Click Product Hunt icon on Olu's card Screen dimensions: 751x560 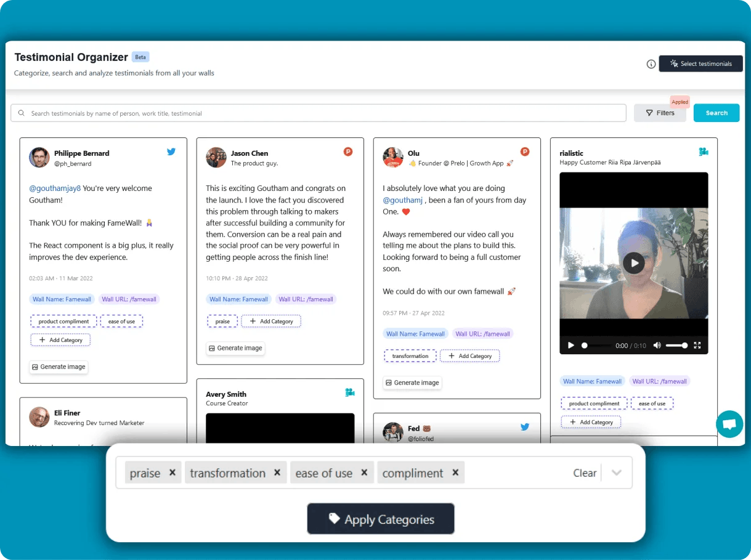pyautogui.click(x=525, y=152)
